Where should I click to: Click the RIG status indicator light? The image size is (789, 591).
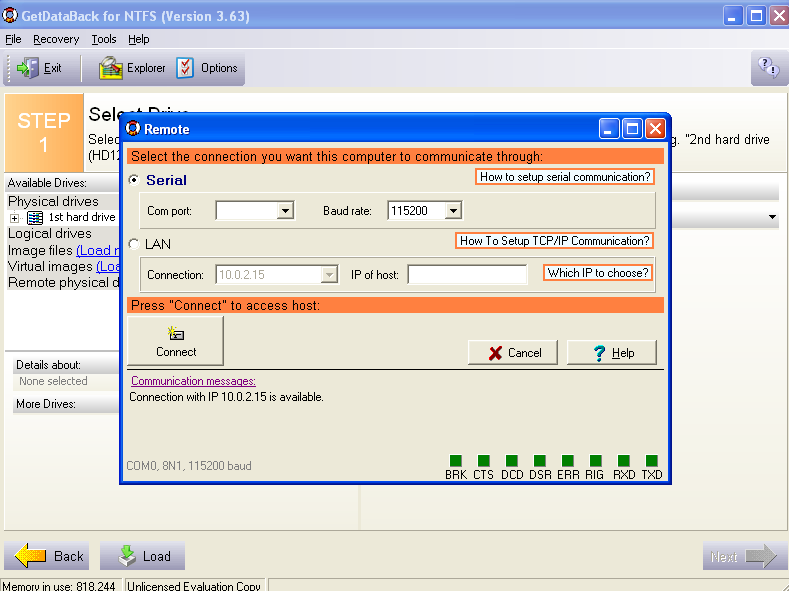[x=596, y=460]
